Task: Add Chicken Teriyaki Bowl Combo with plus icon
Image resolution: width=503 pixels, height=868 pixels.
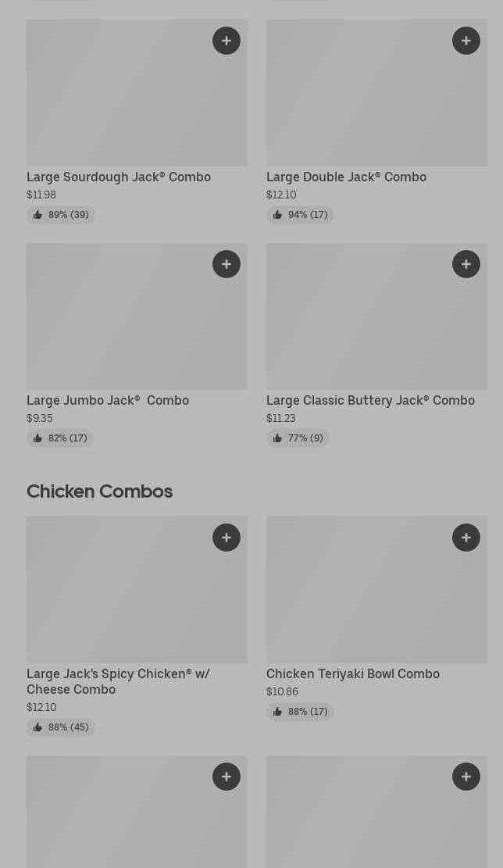Action: (466, 538)
